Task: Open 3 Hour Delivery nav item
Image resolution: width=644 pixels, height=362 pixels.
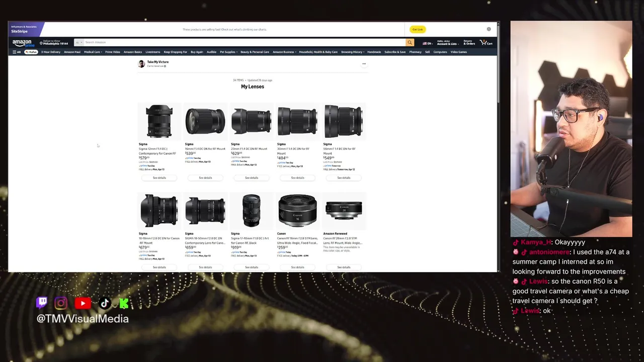Action: coord(51,52)
